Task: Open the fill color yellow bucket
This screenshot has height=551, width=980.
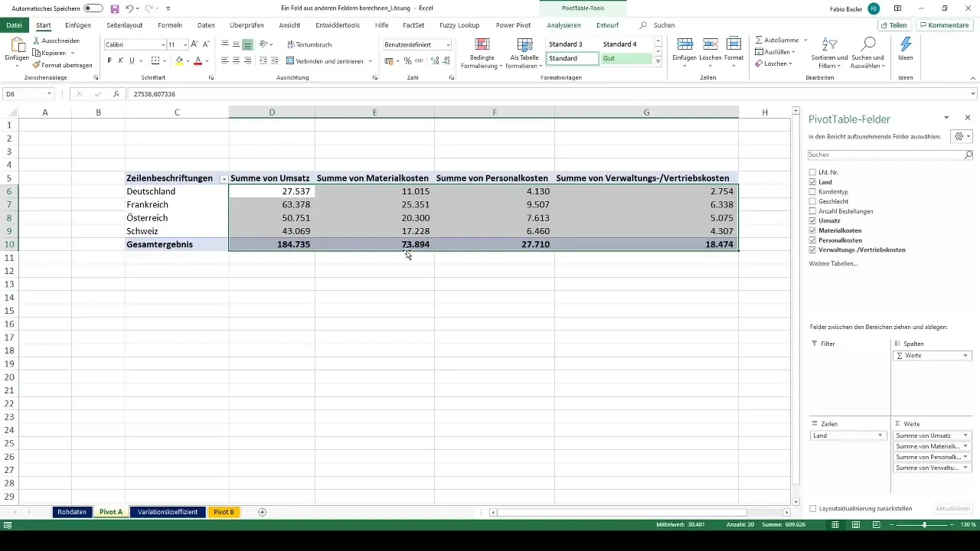Action: coord(179,60)
